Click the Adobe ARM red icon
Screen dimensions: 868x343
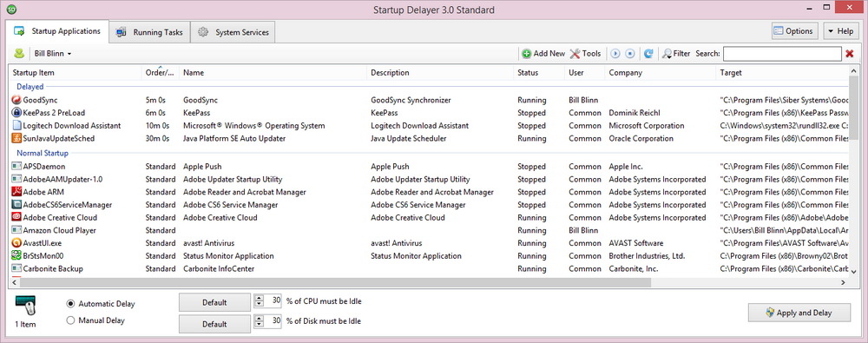pos(16,192)
